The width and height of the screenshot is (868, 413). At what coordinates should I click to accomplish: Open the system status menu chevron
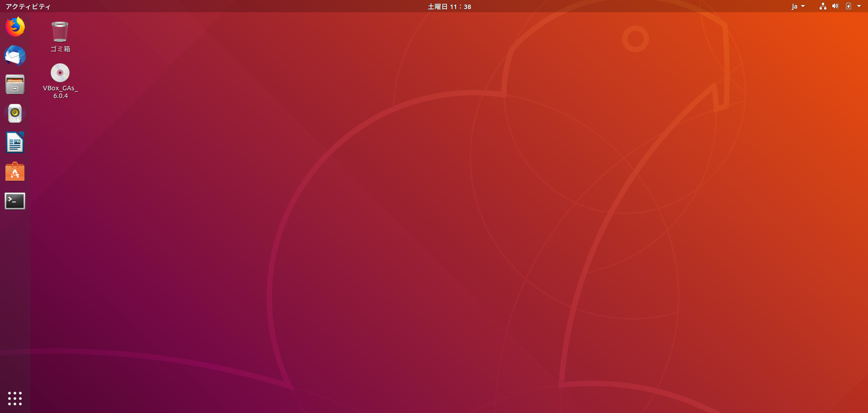pyautogui.click(x=860, y=6)
